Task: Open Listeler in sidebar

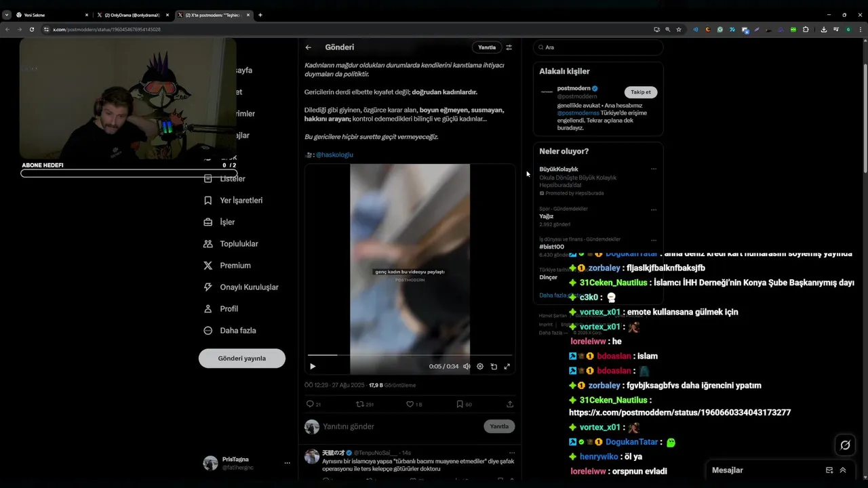Action: point(225,179)
